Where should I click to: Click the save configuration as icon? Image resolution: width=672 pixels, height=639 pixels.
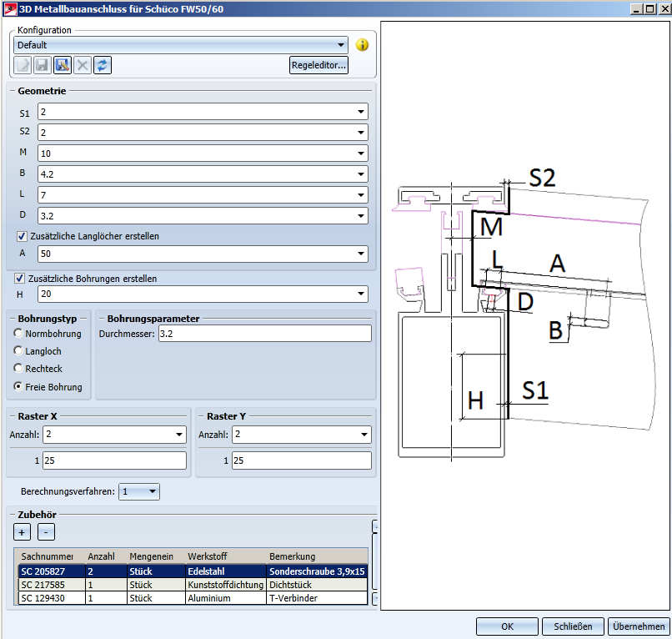(x=63, y=65)
